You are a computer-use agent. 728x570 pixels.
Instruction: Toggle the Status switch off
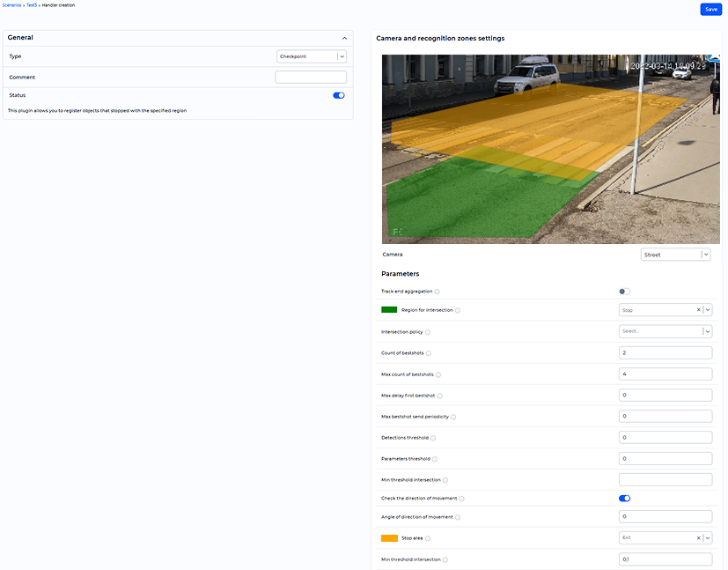click(339, 95)
